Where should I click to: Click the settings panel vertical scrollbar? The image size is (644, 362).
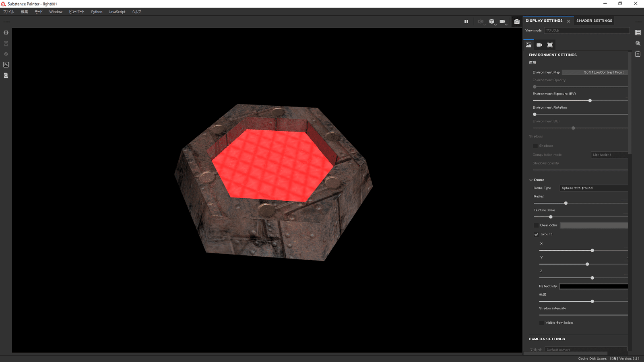[630, 103]
